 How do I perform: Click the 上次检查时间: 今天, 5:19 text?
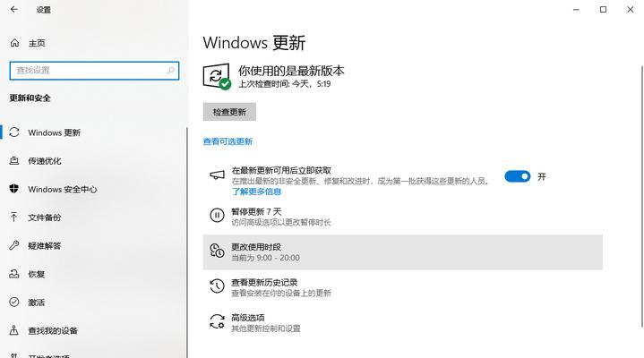click(285, 84)
